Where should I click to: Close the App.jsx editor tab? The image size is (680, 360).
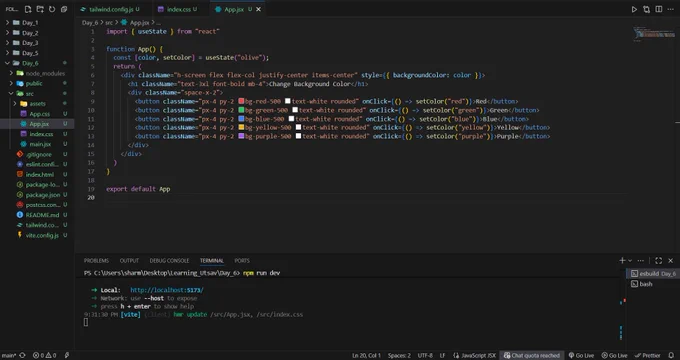coord(258,9)
